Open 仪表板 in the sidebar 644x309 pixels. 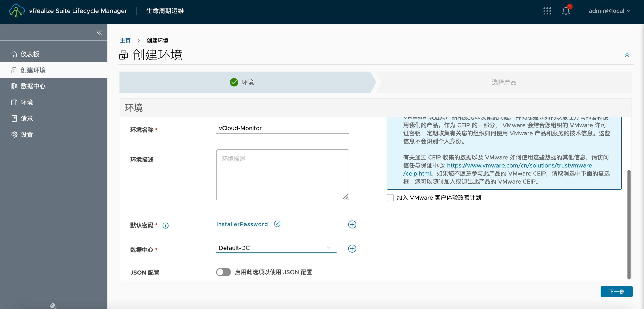[x=54, y=54]
